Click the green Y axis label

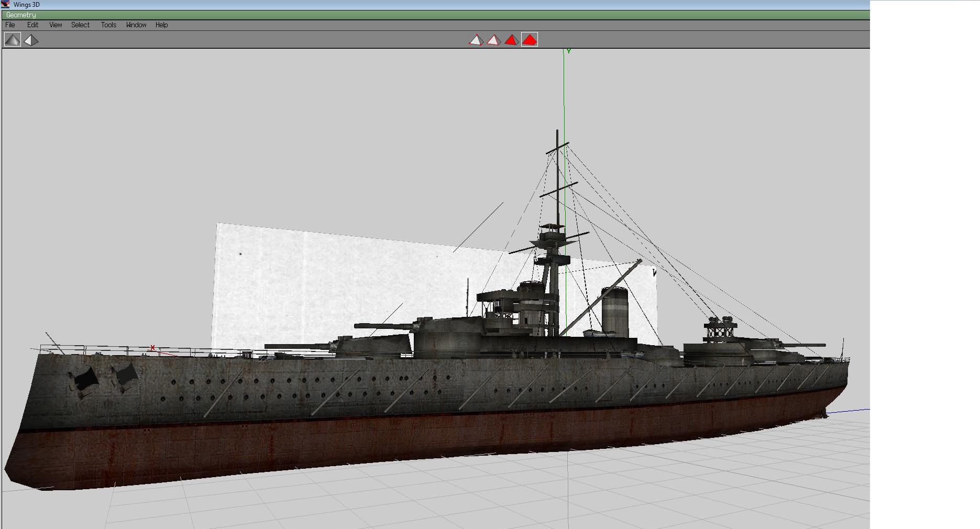click(x=568, y=51)
